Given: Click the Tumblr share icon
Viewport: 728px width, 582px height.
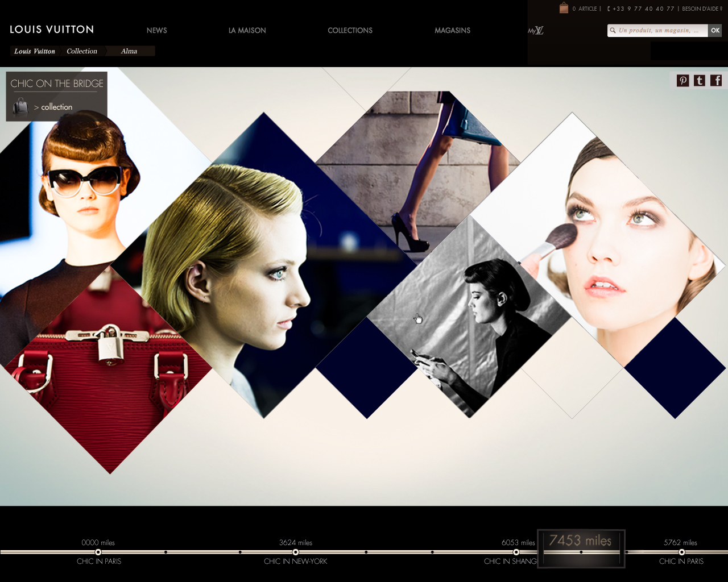Looking at the screenshot, I should coord(700,81).
